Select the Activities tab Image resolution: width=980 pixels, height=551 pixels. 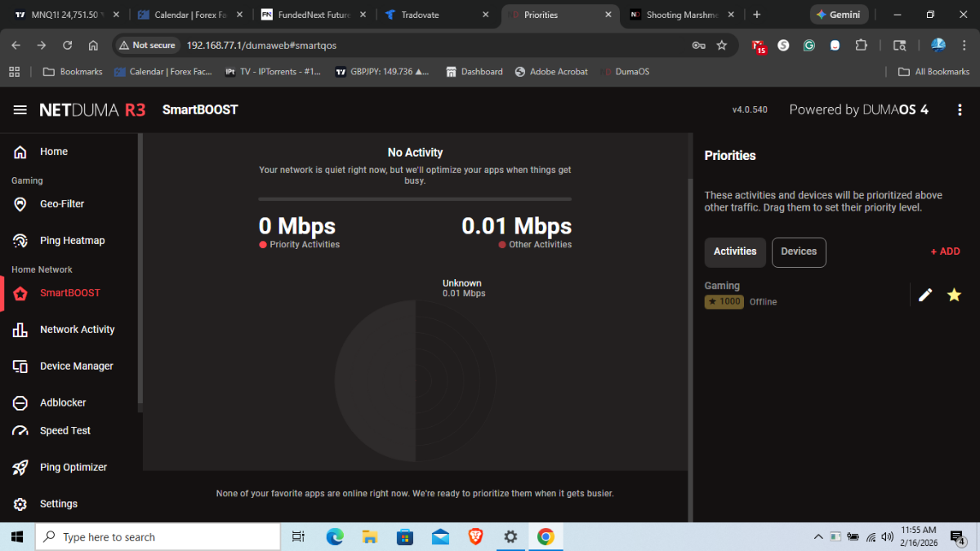(x=734, y=252)
